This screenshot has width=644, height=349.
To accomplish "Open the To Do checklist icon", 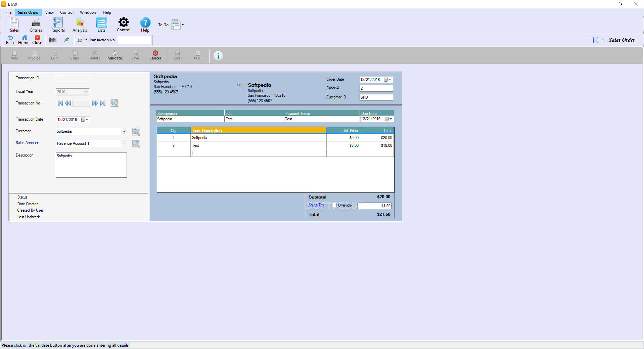I will coord(176,25).
